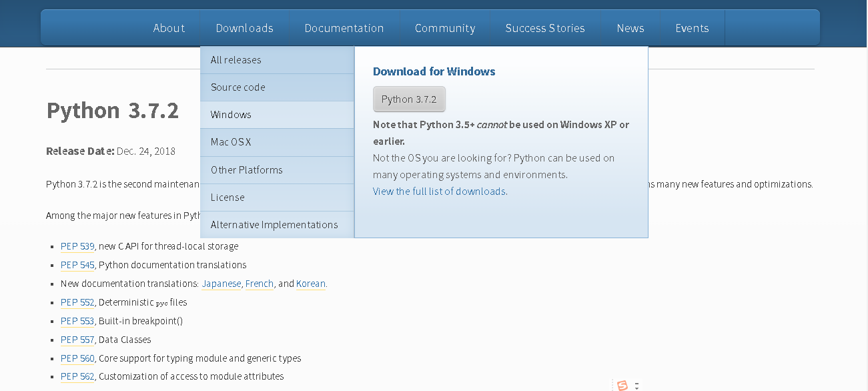Open the PEP 539 link
The height and width of the screenshot is (391, 868).
(77, 246)
